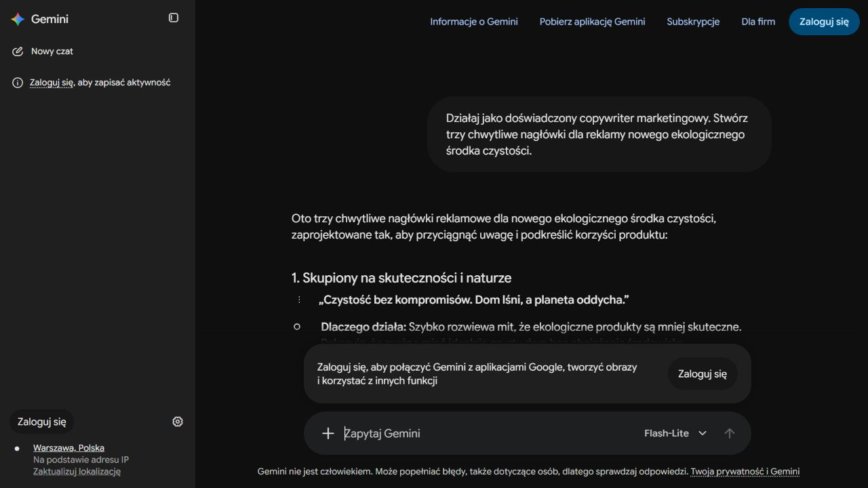Viewport: 868px width, 488px height.
Task: Click Zaloguj się button in the sign-in banner
Action: pyautogui.click(x=703, y=373)
